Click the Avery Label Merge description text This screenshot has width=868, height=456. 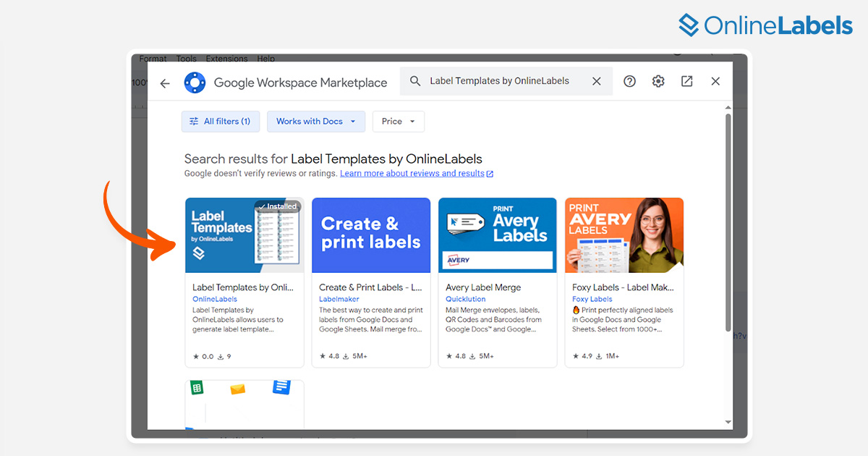tap(494, 319)
